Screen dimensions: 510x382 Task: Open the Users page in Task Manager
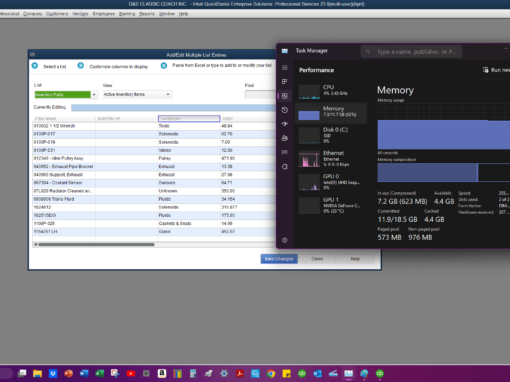coord(285,138)
